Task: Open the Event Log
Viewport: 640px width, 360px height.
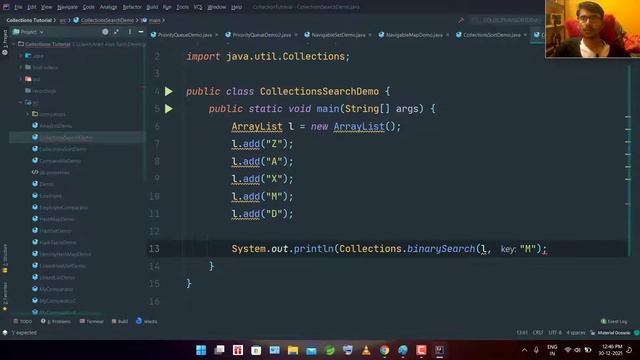Action: tap(614, 322)
